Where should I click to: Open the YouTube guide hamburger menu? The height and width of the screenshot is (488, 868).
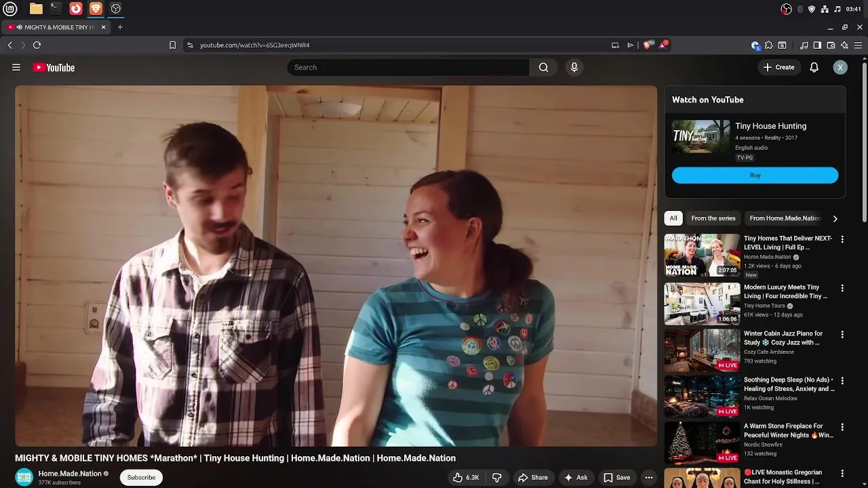click(16, 67)
